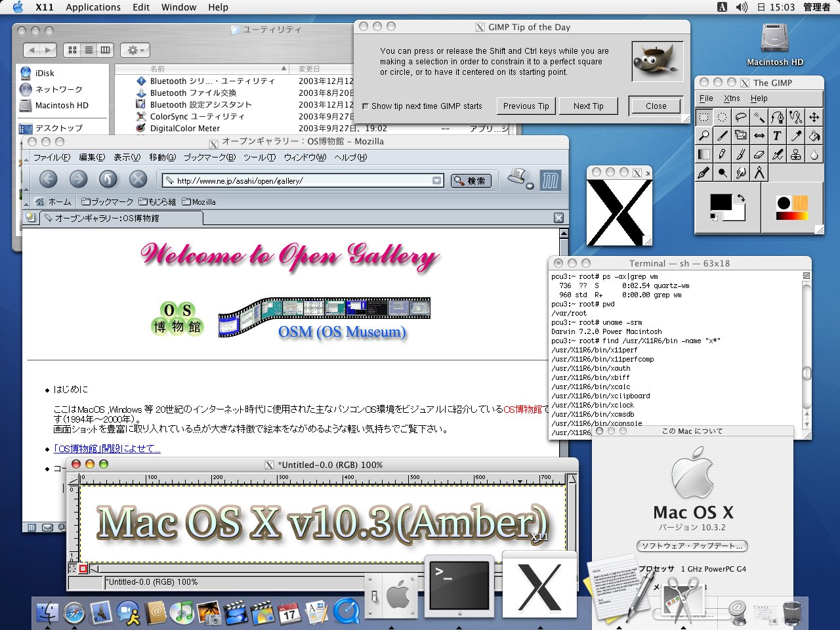Viewport: 840px width, 630px height.
Task: Click the Mozilla Back arrow button
Action: pyautogui.click(x=49, y=179)
